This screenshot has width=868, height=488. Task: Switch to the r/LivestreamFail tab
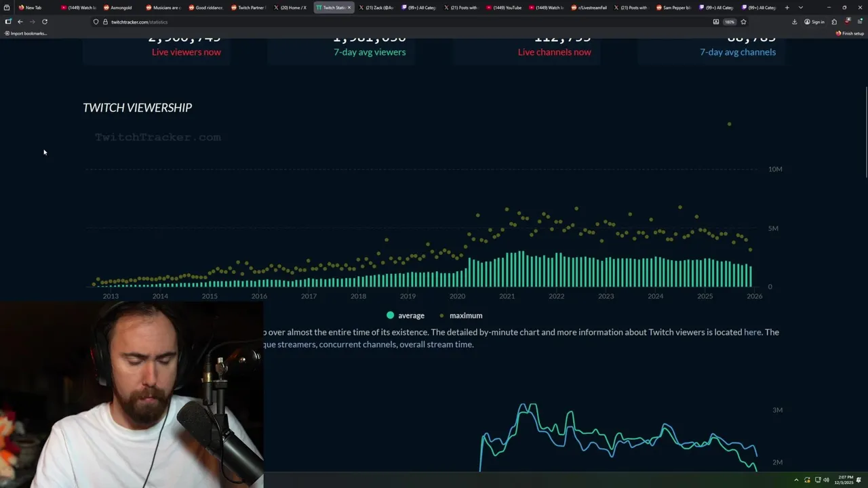point(589,7)
